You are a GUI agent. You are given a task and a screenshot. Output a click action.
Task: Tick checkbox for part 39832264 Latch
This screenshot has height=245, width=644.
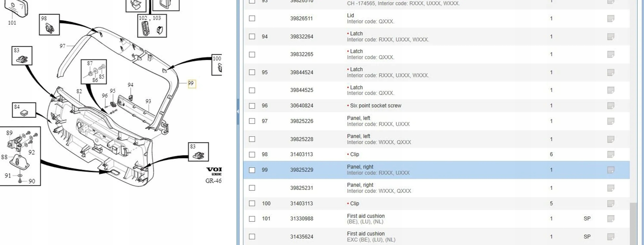point(252,37)
